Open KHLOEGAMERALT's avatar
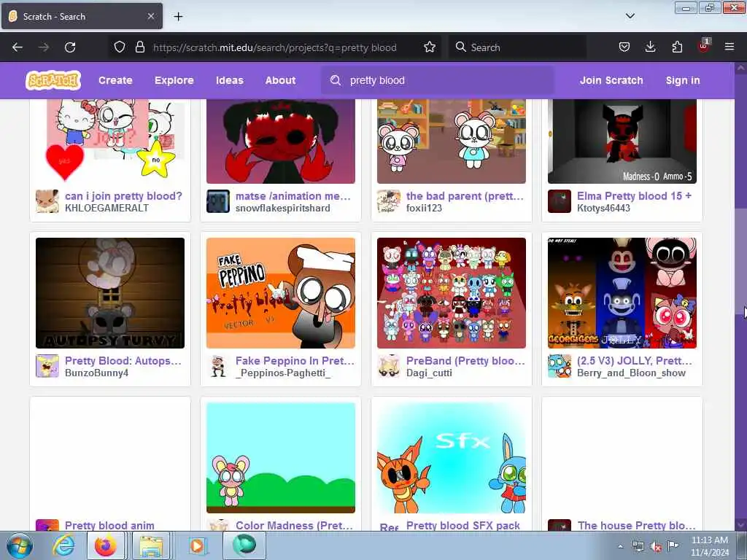 click(x=47, y=201)
